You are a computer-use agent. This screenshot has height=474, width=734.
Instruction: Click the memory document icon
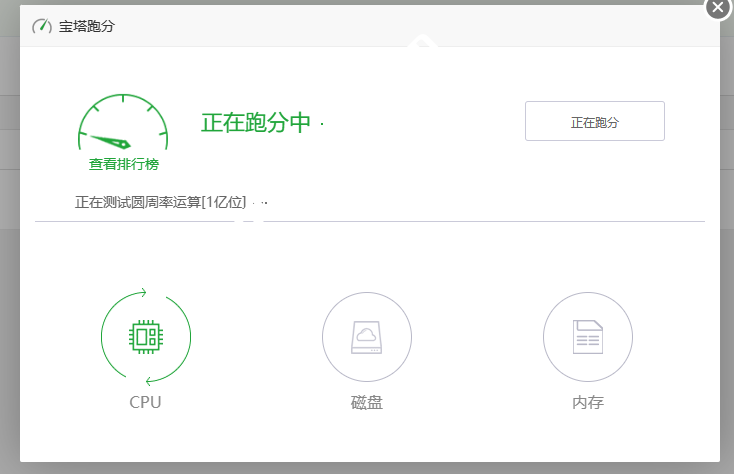(x=587, y=337)
